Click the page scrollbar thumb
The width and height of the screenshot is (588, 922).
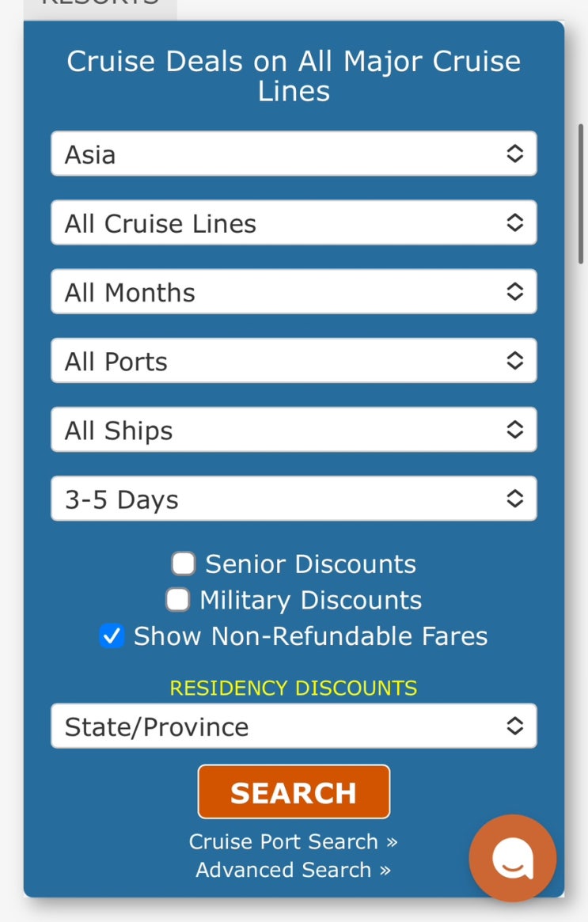[x=581, y=194]
